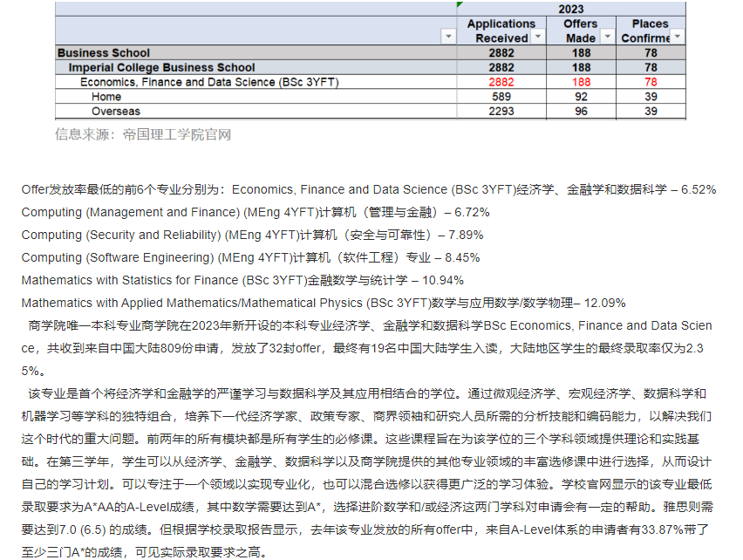Select the Computing (Management and Finance) line
743x560 pixels.
coord(256,212)
